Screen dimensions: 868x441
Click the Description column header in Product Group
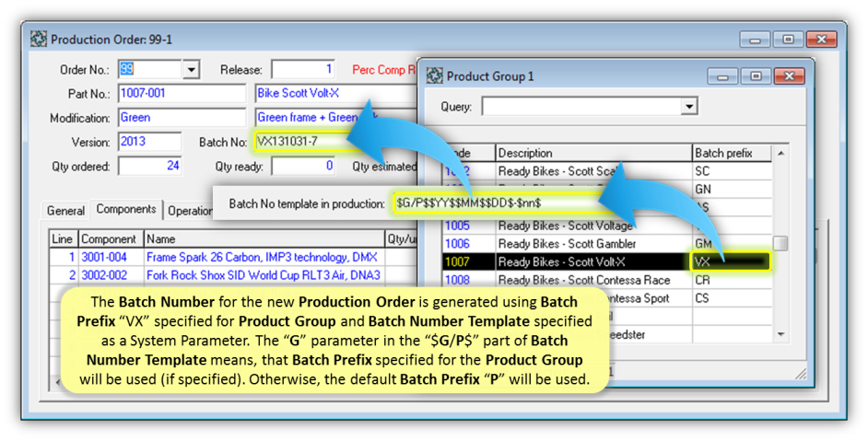click(x=593, y=153)
